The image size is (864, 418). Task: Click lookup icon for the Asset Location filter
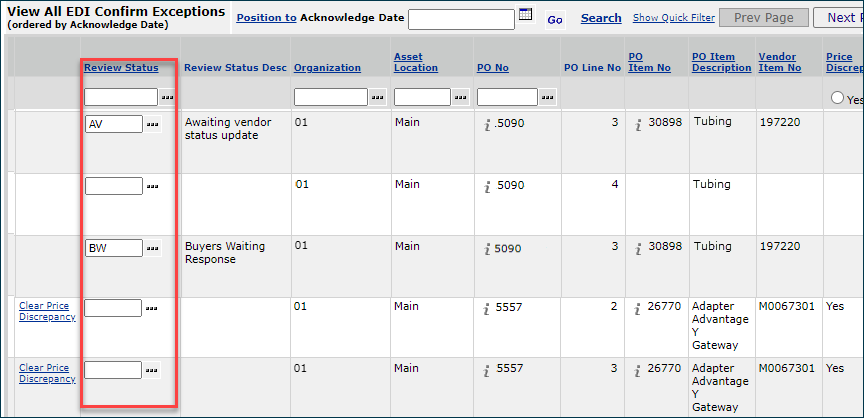click(461, 97)
